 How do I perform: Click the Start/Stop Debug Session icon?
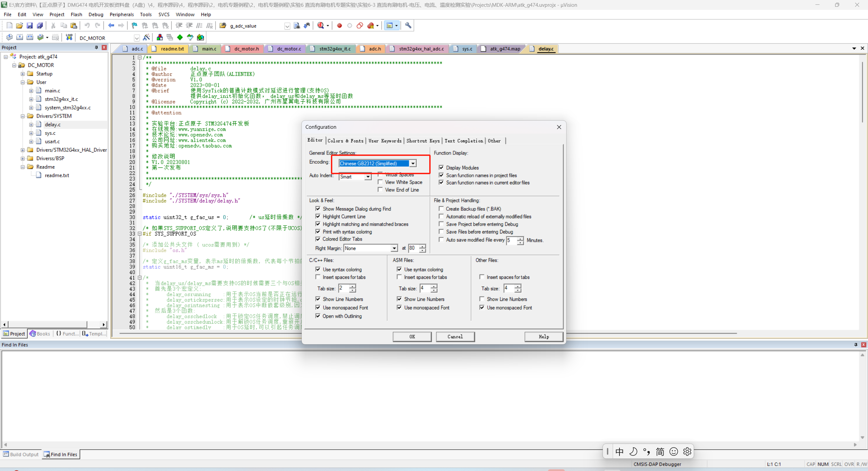tap(321, 25)
